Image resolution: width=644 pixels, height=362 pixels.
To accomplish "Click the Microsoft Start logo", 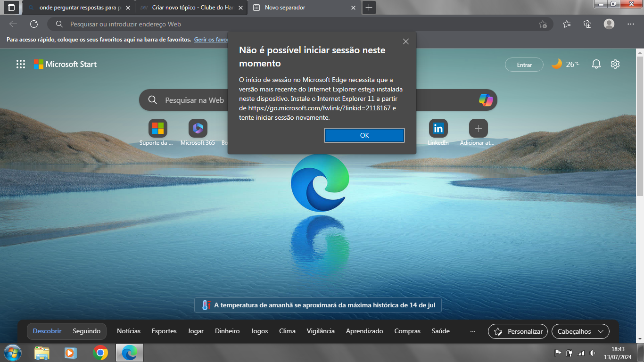I will pos(65,64).
